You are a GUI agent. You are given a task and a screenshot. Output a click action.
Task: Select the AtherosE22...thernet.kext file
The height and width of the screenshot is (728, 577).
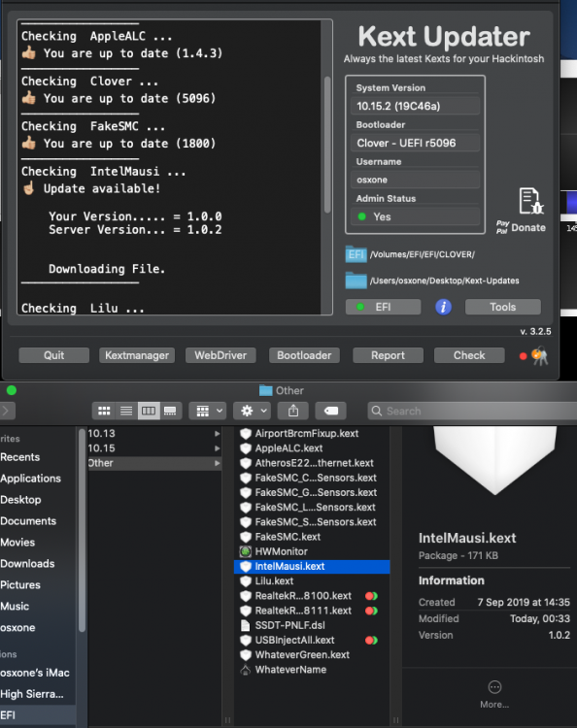pos(314,463)
